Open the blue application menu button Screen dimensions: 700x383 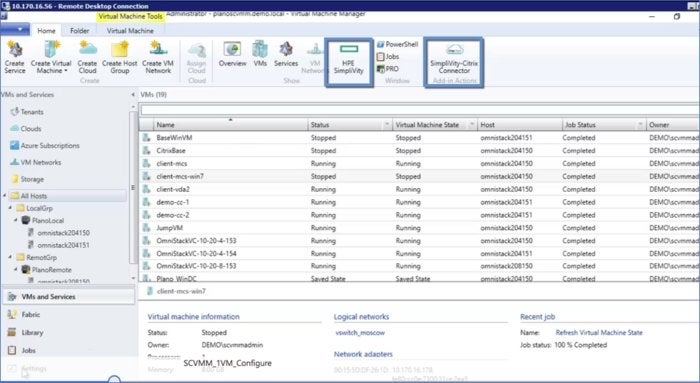point(15,29)
